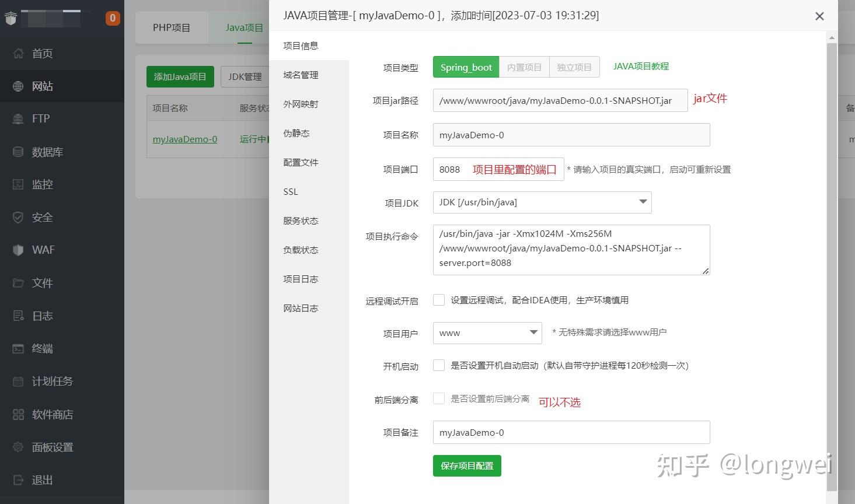The width and height of the screenshot is (855, 504).
Task: Open the SSL section in project dialog
Action: click(x=290, y=191)
